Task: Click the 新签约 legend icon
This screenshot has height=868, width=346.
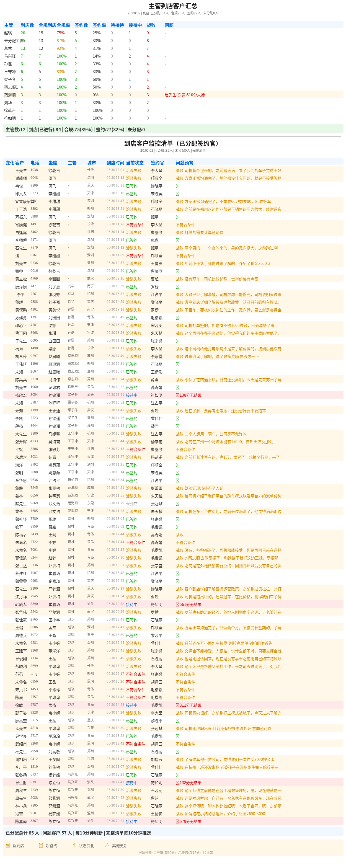Action: [x=41, y=845]
